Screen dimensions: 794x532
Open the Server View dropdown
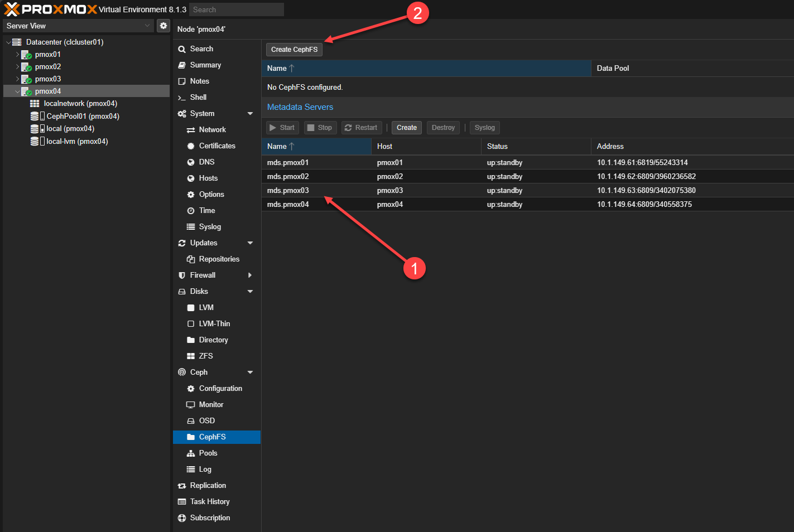147,26
